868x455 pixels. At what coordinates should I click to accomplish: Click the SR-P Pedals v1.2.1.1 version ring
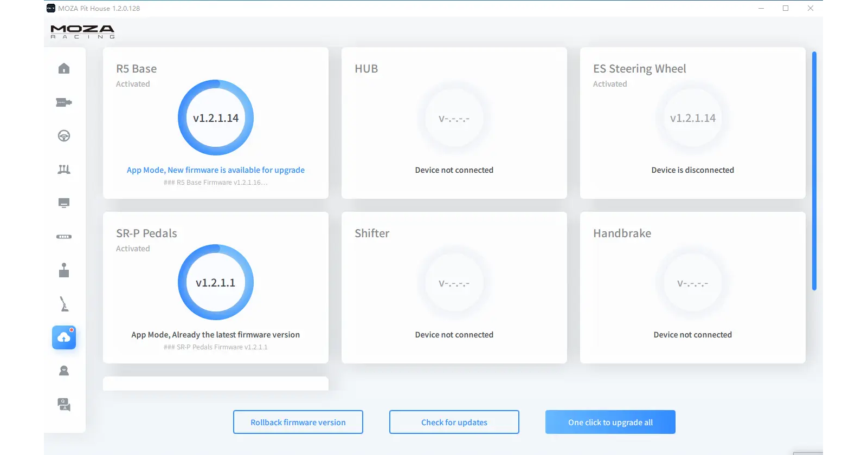(215, 283)
